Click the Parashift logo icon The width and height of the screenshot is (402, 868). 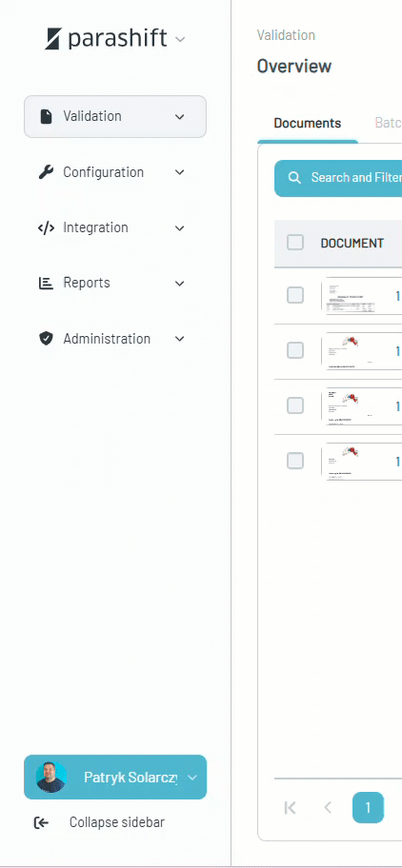click(52, 39)
